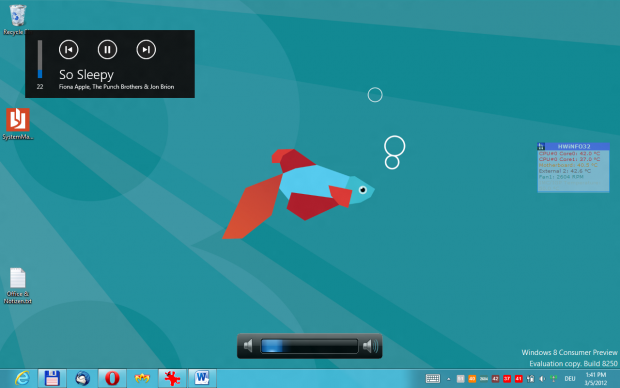Click the song title So Sleepy
This screenshot has height=388, width=620.
point(86,74)
